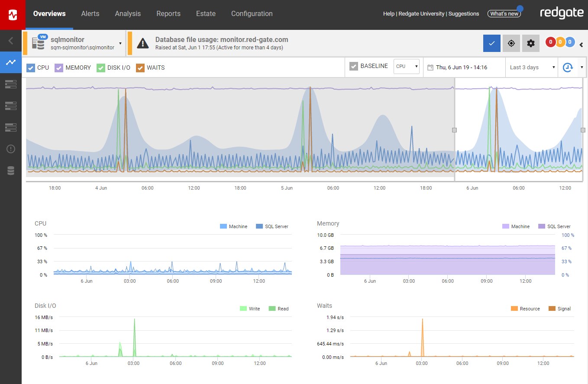Open the Alerts exclamation icon in sidebar
The image size is (588, 384).
[x=10, y=148]
